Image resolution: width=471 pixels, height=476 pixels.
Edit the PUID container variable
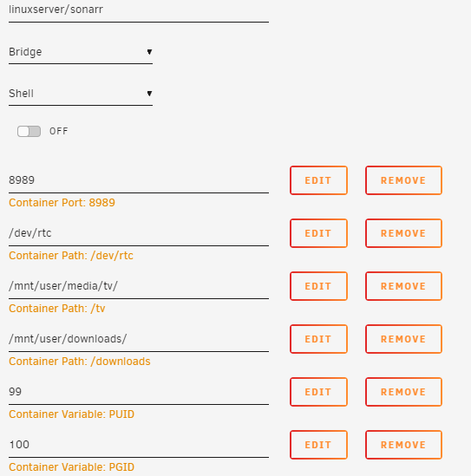tap(318, 392)
